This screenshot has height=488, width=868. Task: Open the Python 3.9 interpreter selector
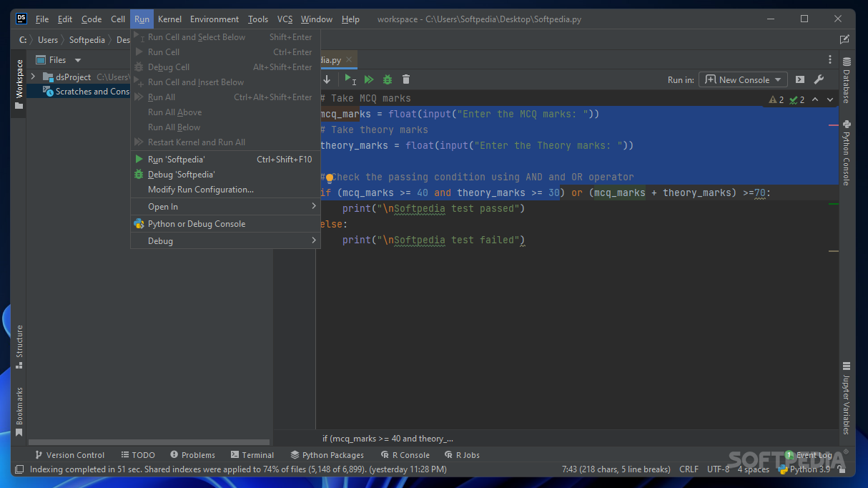pos(804,469)
